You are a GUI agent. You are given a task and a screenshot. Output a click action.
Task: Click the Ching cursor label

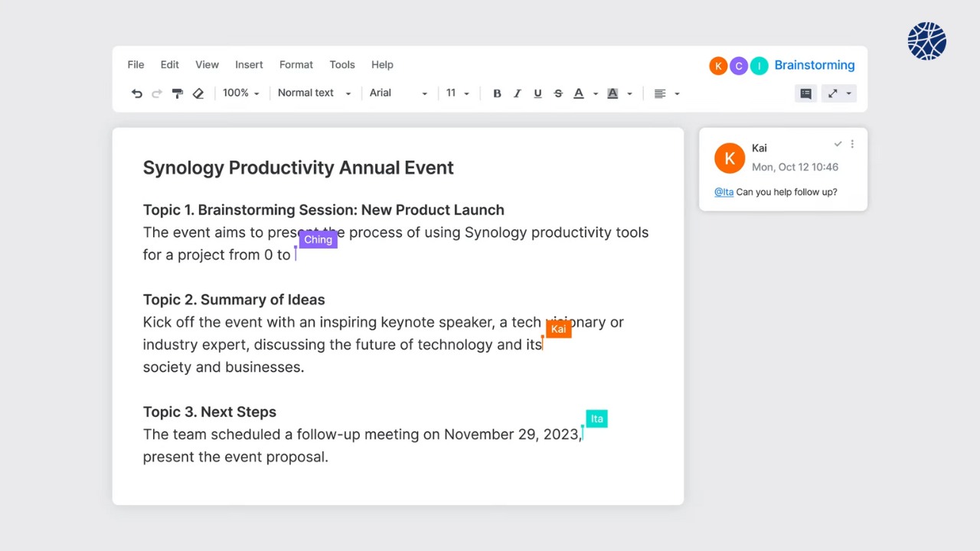tap(318, 240)
